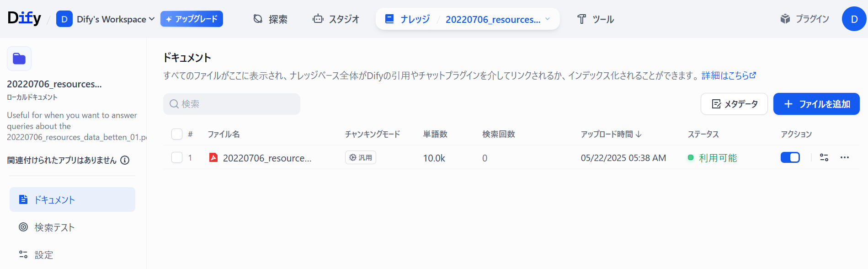This screenshot has width=868, height=269.
Task: Click the workspace D badge icon
Action: (x=64, y=19)
